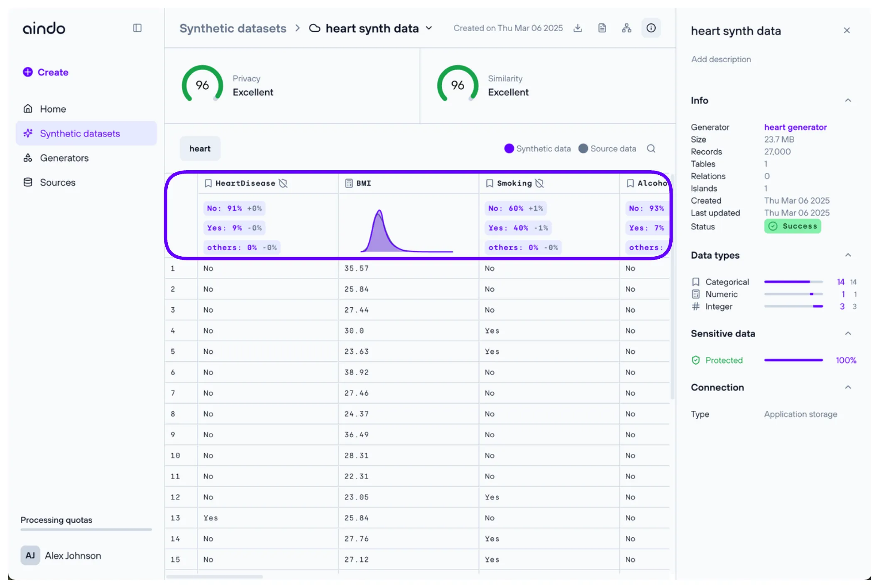879x588 pixels.
Task: Collapse the Info section
Action: pyautogui.click(x=848, y=100)
